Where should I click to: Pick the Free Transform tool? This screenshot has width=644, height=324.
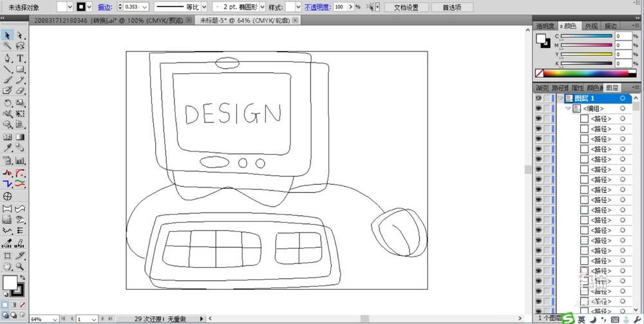(x=20, y=113)
